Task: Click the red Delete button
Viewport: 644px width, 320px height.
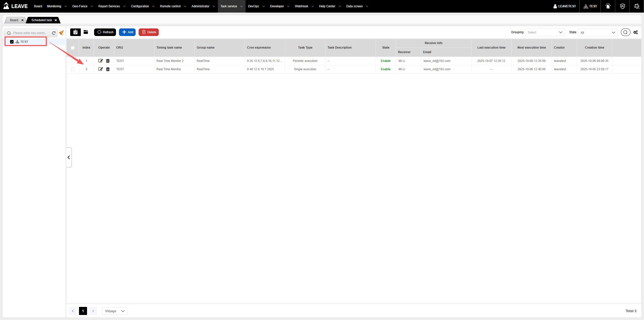Action: (x=149, y=32)
